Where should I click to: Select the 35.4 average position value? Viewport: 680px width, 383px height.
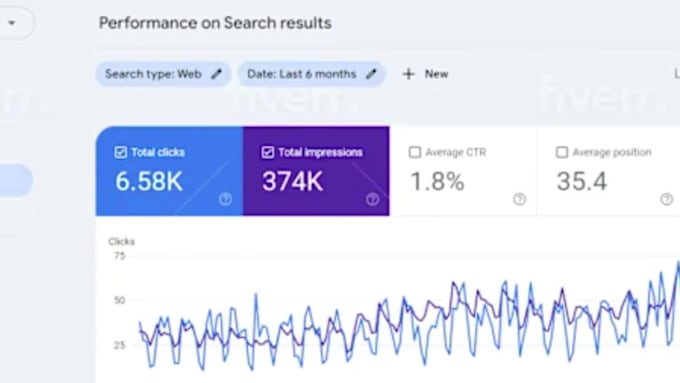coord(582,181)
